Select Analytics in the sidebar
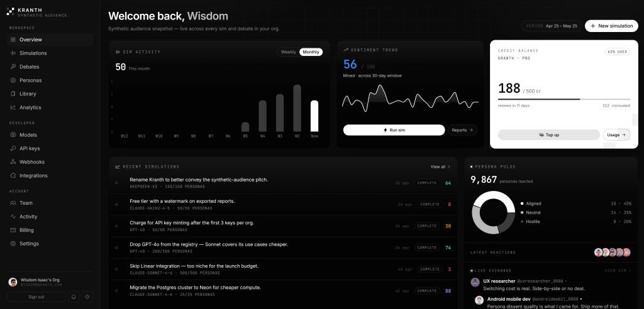644x309 pixels. click(50, 107)
